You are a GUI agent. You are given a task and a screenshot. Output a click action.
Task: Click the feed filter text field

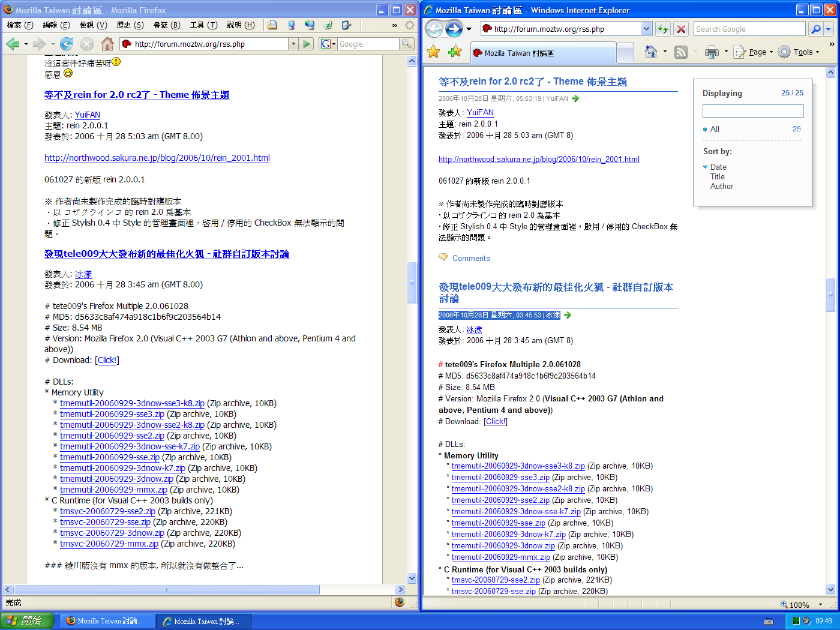[x=752, y=111]
